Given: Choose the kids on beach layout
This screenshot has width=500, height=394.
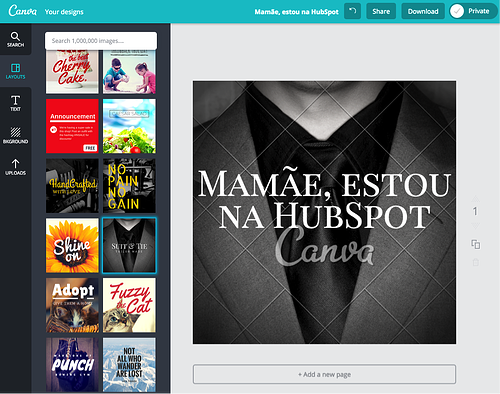Looking at the screenshot, I should click(129, 72).
